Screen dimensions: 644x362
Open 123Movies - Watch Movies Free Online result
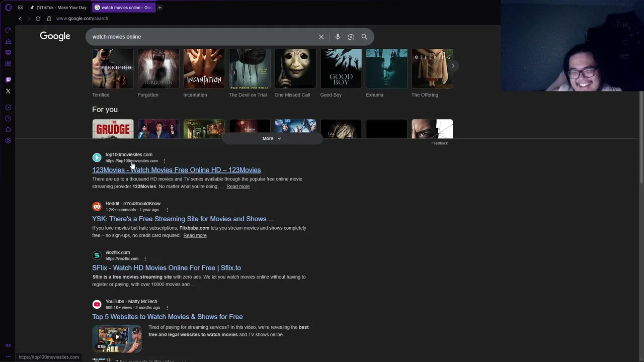tap(176, 170)
